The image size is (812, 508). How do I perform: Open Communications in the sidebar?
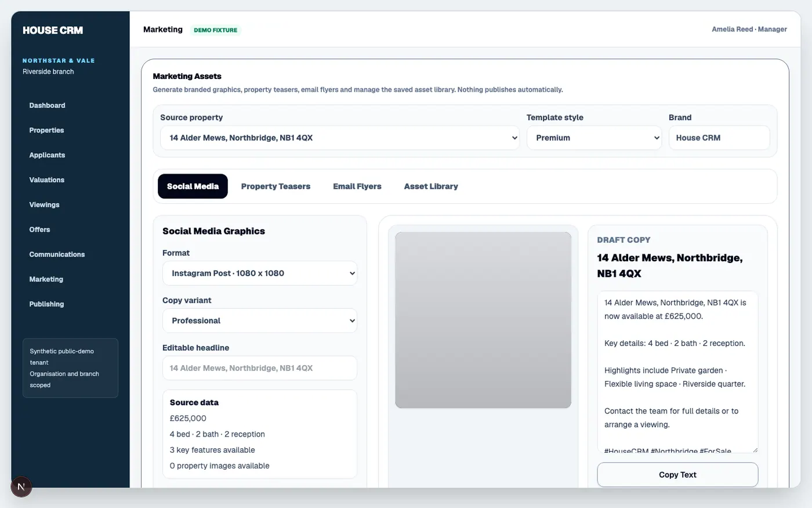(x=57, y=254)
